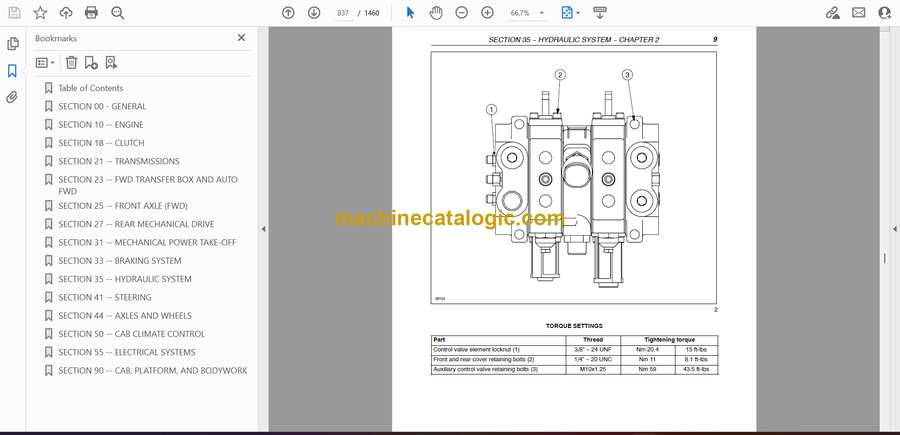Click the print document icon
Viewport: 900px width, 435px height.
coord(91,13)
